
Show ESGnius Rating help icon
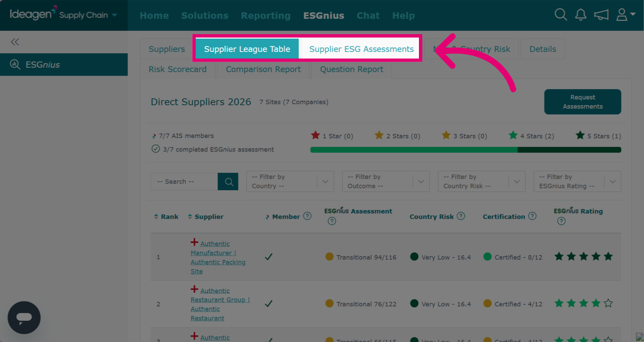(561, 221)
